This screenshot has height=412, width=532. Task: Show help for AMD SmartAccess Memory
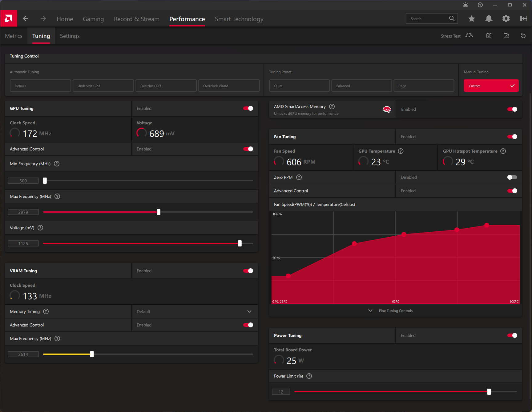(x=332, y=106)
